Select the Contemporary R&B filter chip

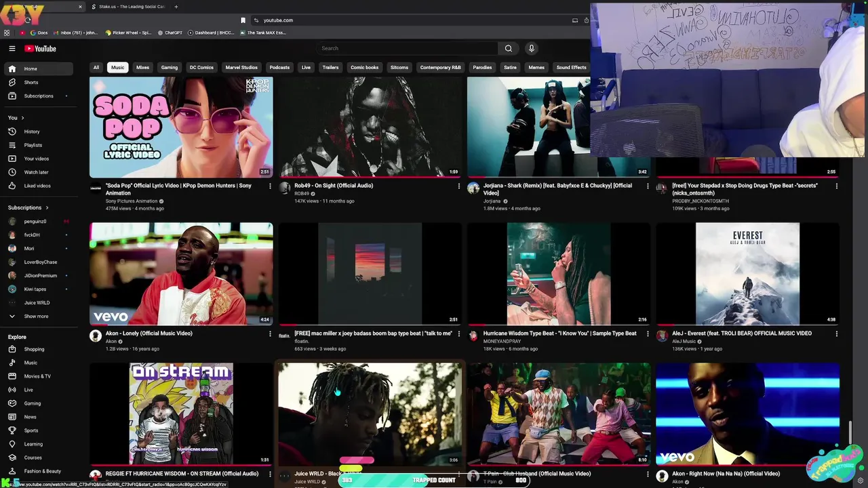(440, 67)
